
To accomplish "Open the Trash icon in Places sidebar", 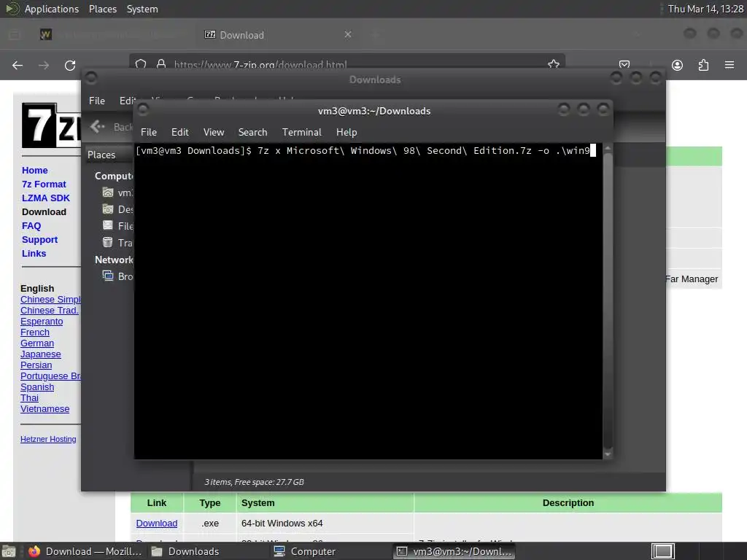I will click(x=108, y=242).
